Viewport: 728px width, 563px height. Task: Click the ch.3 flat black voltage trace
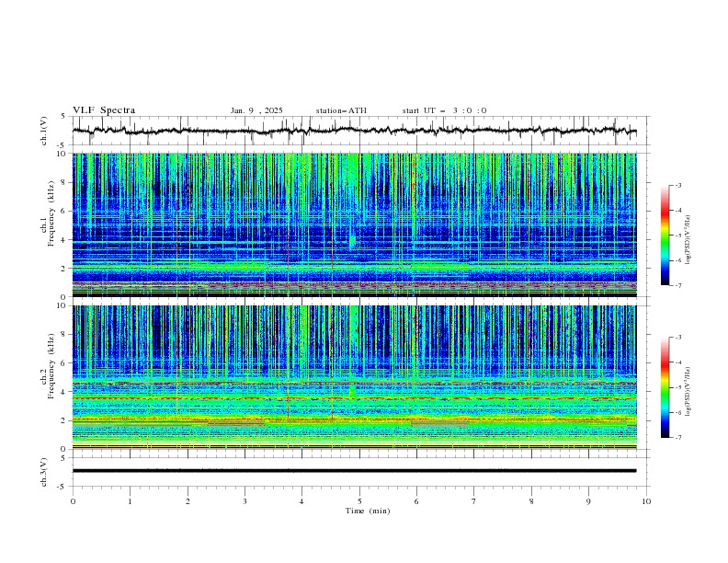(354, 471)
